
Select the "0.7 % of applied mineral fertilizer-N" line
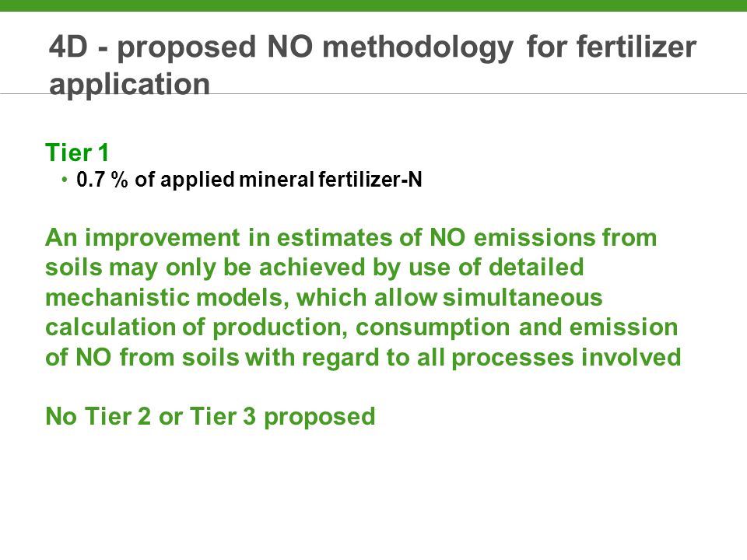click(249, 180)
